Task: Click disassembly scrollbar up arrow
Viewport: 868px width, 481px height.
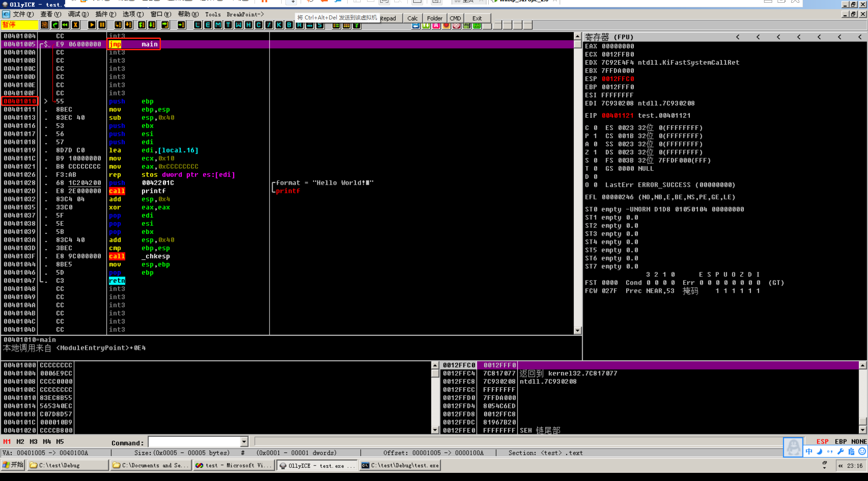Action: 577,36
